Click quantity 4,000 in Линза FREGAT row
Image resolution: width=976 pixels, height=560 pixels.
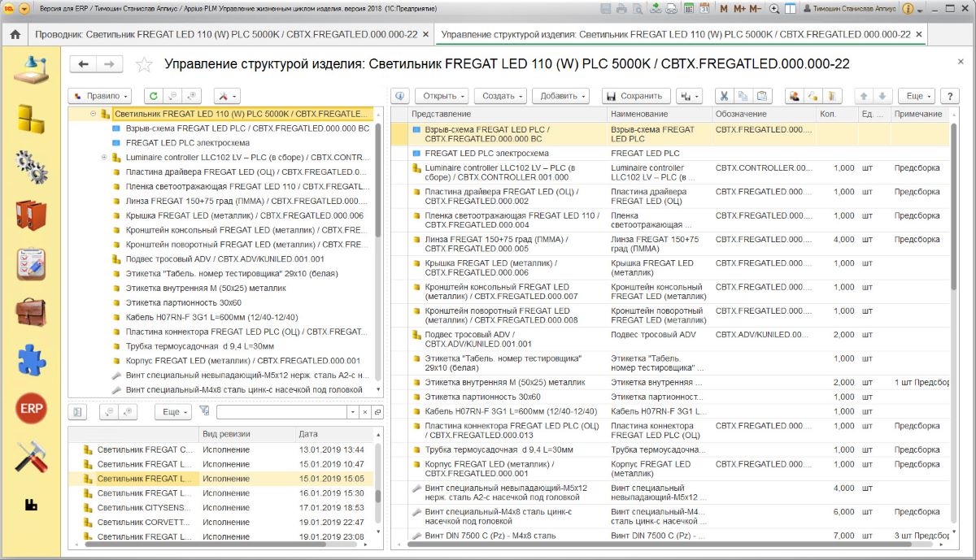(x=843, y=240)
